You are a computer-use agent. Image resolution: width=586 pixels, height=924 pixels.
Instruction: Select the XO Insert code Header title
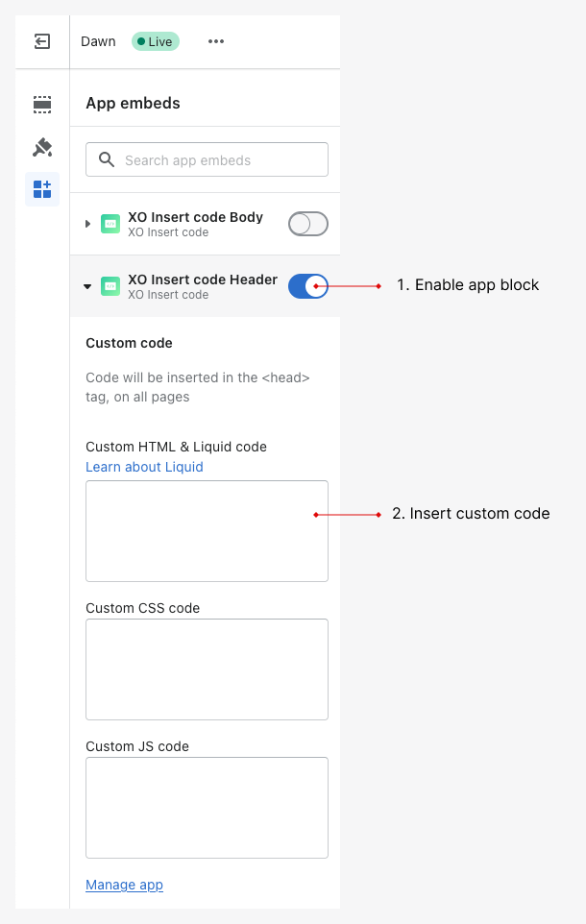(202, 280)
